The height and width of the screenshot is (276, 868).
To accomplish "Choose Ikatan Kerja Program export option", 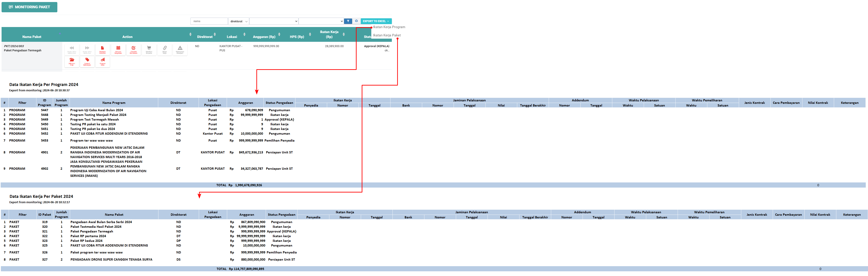I will coord(389,27).
